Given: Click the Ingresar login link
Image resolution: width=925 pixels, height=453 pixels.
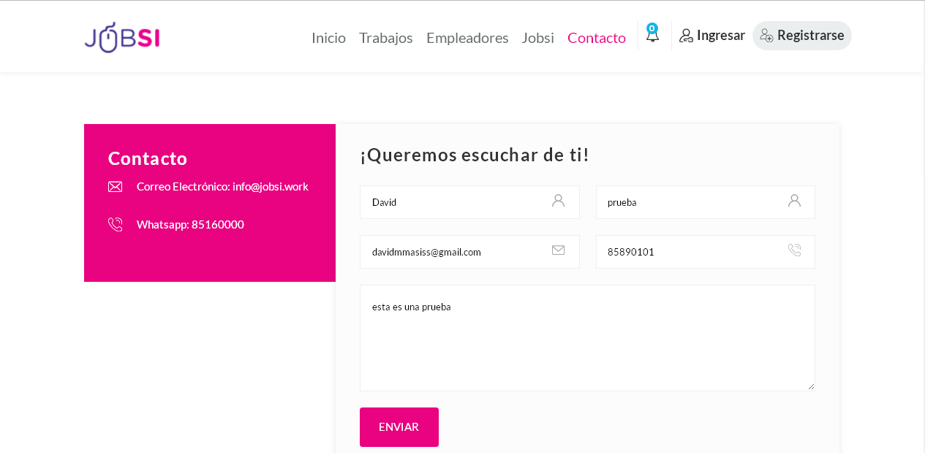Looking at the screenshot, I should point(712,36).
